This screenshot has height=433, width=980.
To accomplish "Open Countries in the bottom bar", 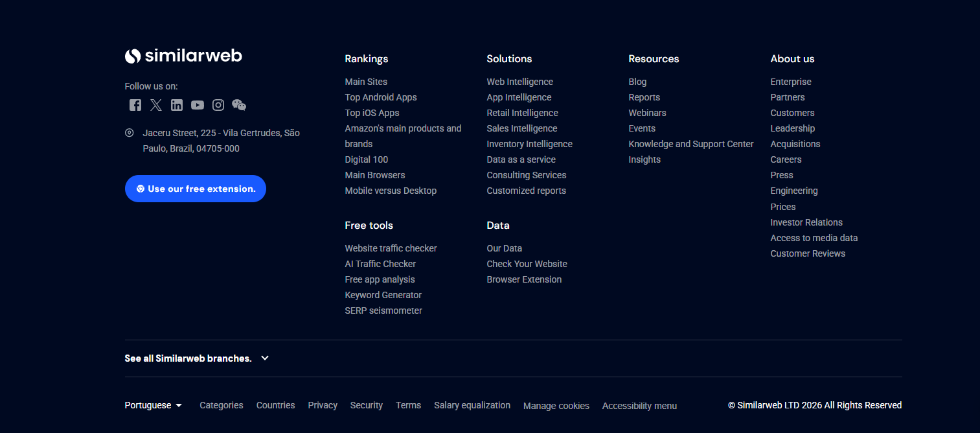I will [x=276, y=405].
